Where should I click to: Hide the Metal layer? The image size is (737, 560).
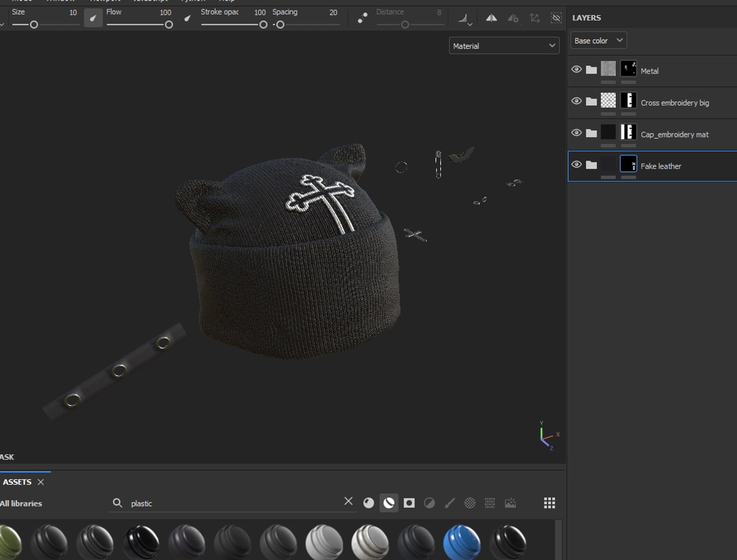point(576,69)
